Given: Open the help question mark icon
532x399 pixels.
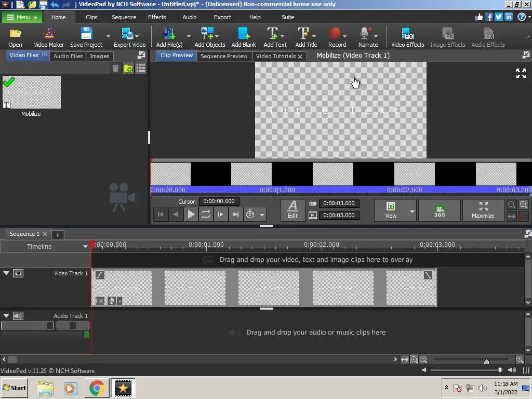Looking at the screenshot, I should click(522, 17).
